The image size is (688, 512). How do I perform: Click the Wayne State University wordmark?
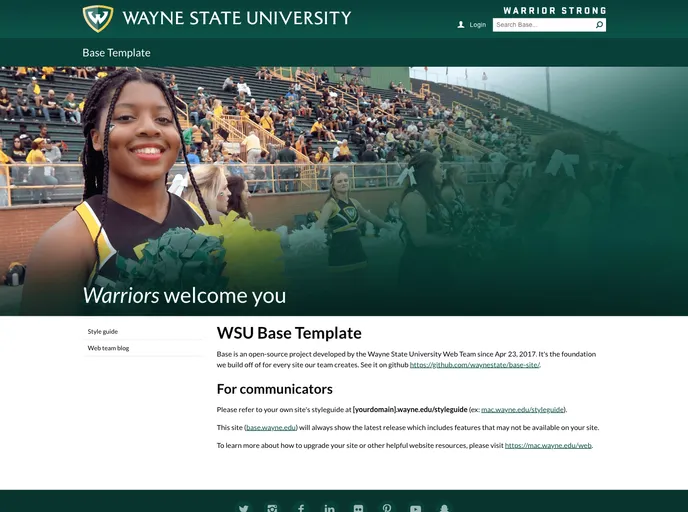[x=237, y=18]
